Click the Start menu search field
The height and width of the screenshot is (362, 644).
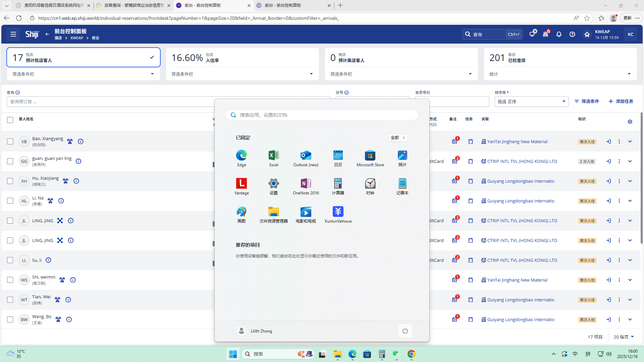322,115
